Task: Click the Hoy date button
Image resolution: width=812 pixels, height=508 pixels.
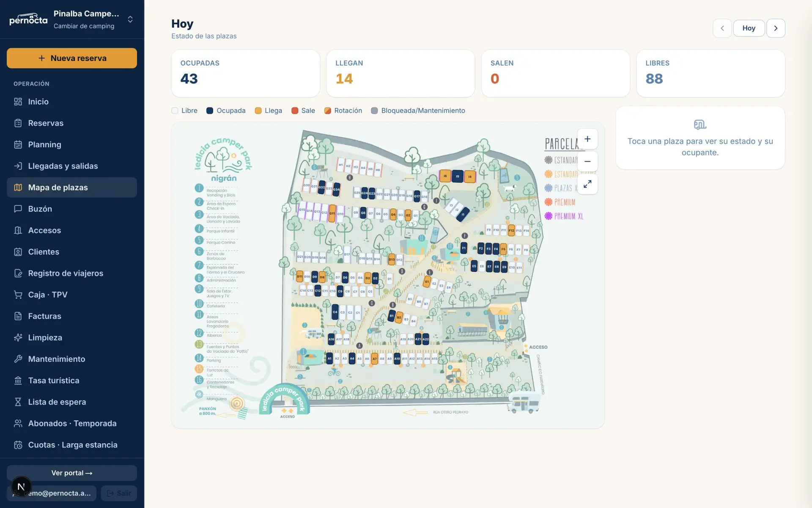Action: point(749,28)
